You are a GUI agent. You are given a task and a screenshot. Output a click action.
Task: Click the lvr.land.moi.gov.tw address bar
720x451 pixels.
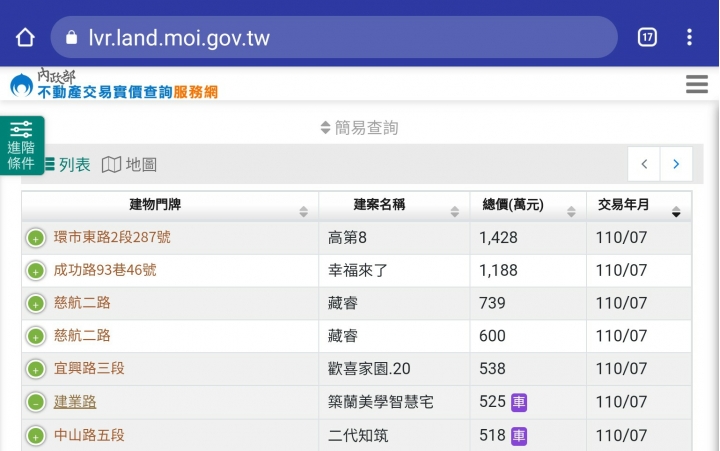[334, 37]
